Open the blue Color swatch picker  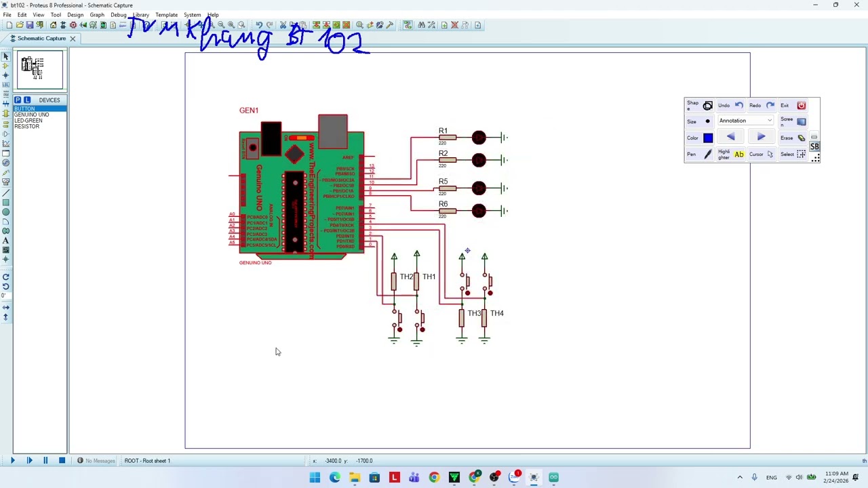pos(708,138)
